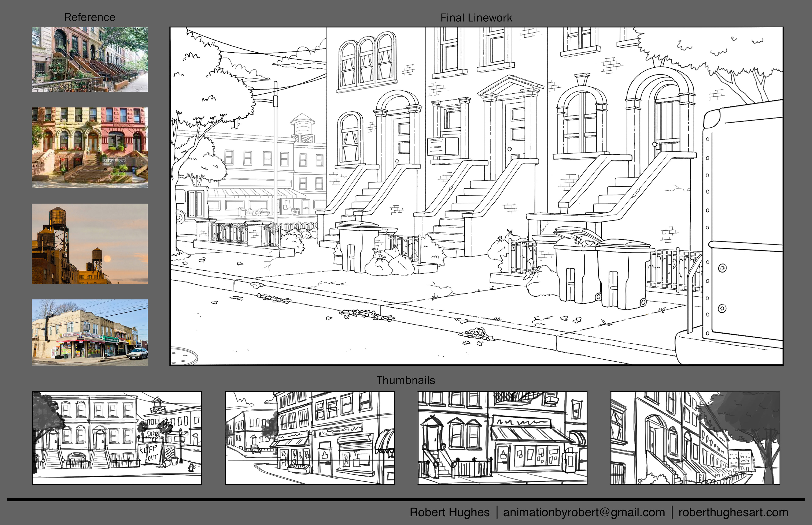Select the water tower sunset reference photo
The width and height of the screenshot is (812, 525).
[90, 244]
